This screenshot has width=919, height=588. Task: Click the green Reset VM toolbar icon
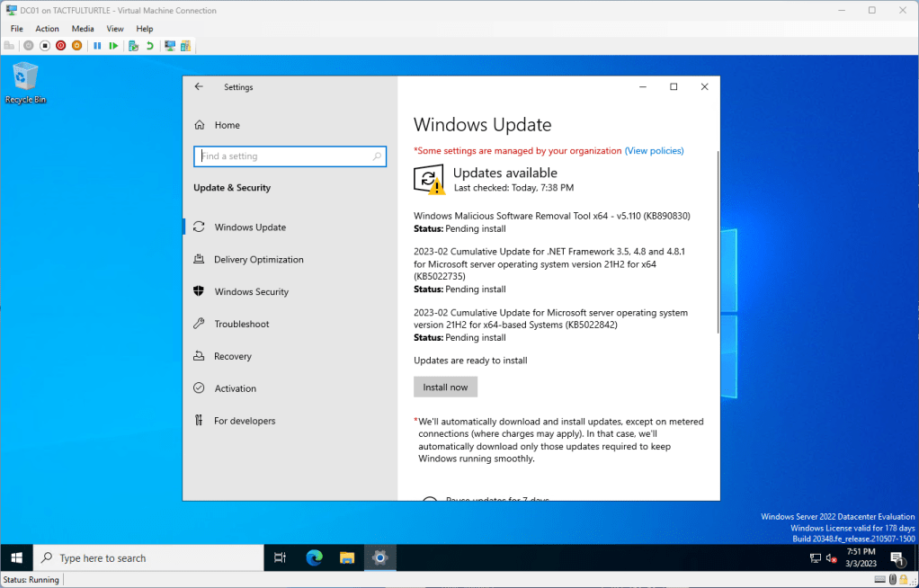click(x=113, y=45)
